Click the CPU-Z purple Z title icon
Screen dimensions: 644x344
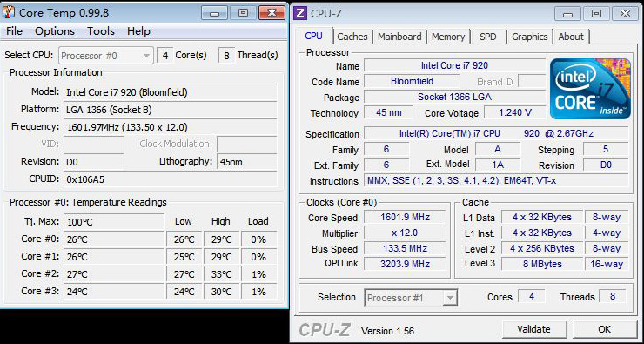point(300,14)
